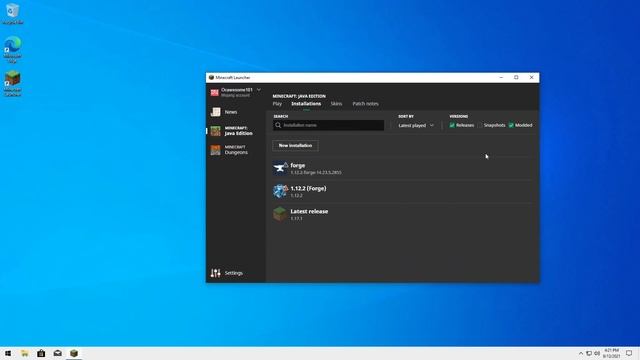Click the New installation button
640x360 pixels.
point(296,146)
